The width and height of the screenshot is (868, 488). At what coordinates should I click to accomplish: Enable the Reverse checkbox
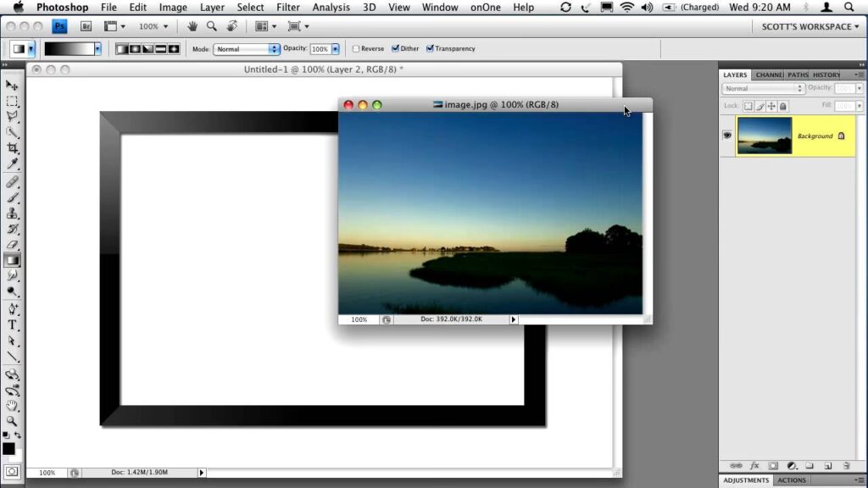click(356, 49)
